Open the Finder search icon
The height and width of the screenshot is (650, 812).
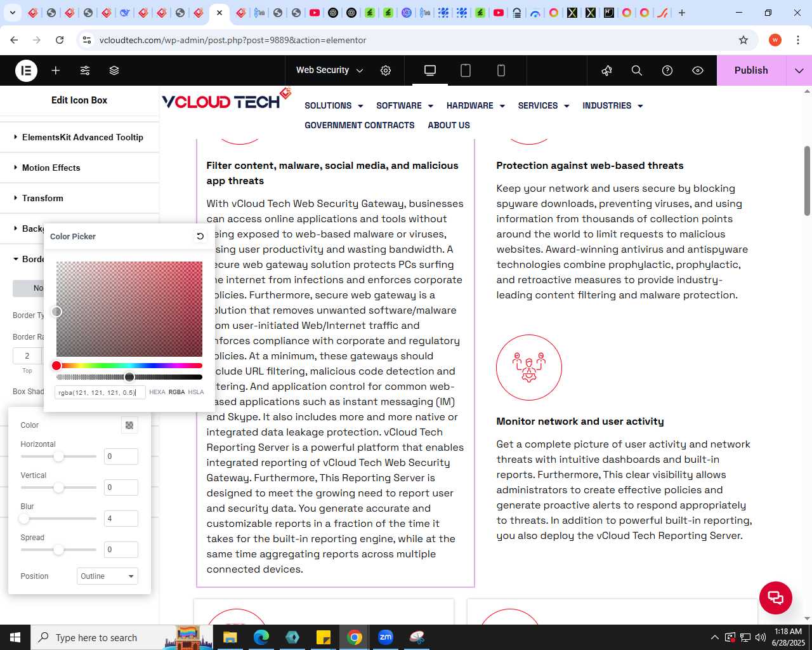tap(637, 70)
